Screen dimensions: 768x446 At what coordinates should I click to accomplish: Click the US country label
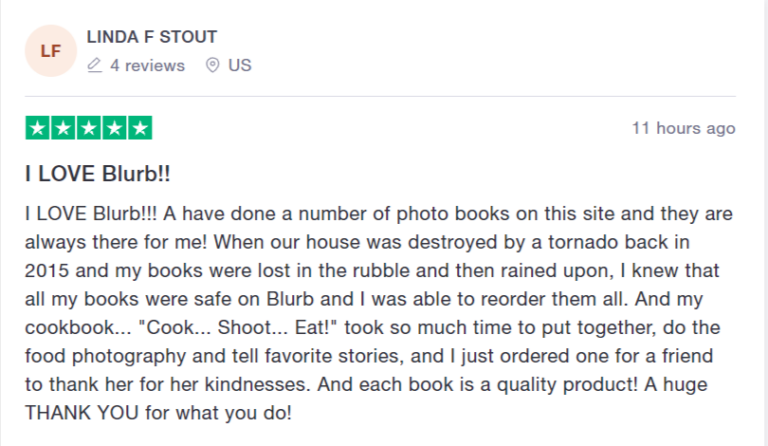tap(240, 65)
